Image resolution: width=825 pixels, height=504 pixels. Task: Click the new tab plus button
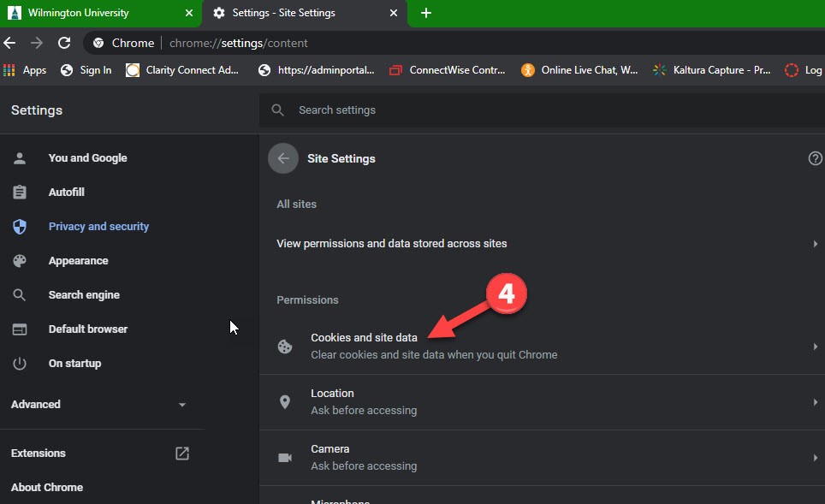pos(426,13)
